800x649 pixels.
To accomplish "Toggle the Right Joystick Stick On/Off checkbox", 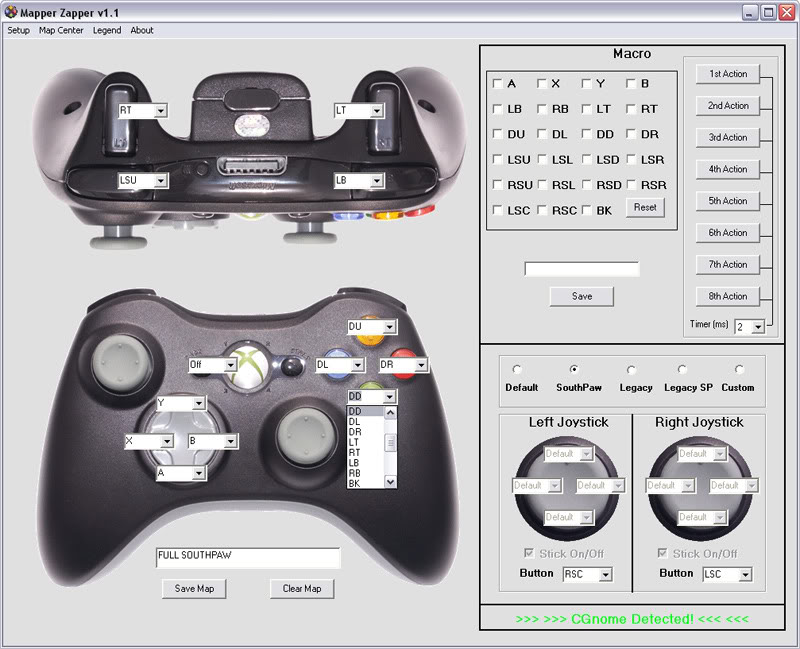I will click(662, 553).
